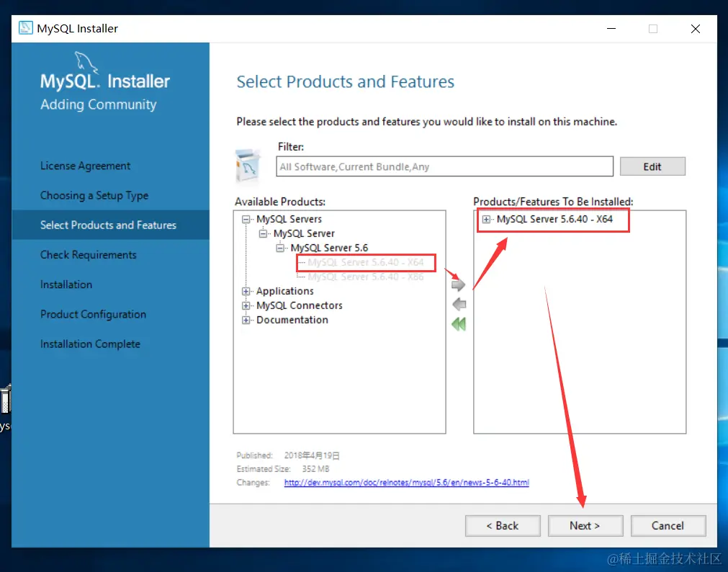Select the Documentation label in tree
This screenshot has width=728, height=572.
[x=292, y=320]
